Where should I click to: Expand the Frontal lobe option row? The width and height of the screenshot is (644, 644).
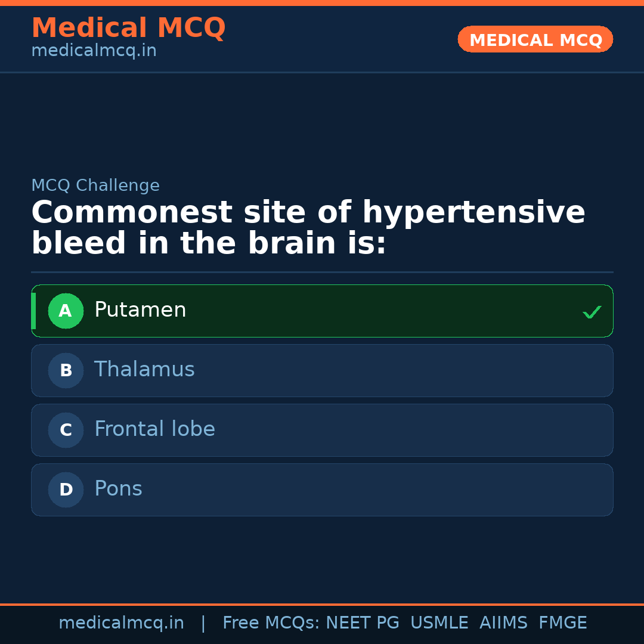[x=322, y=430]
